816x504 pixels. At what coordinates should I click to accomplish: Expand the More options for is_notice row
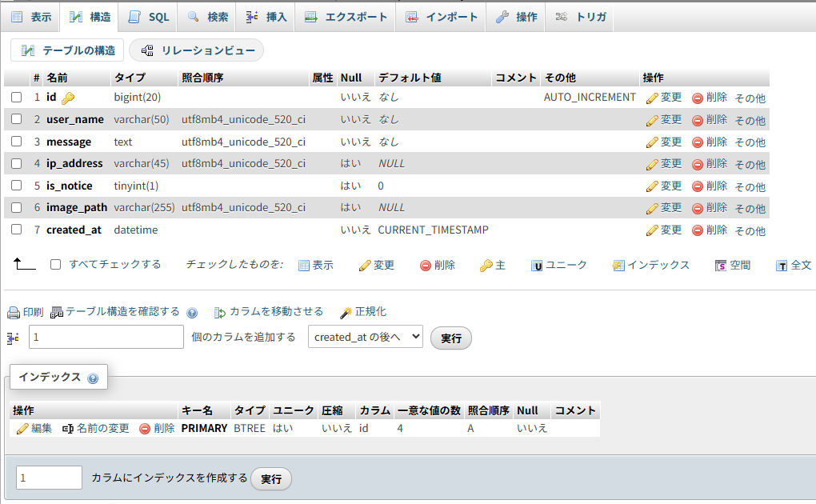(750, 186)
